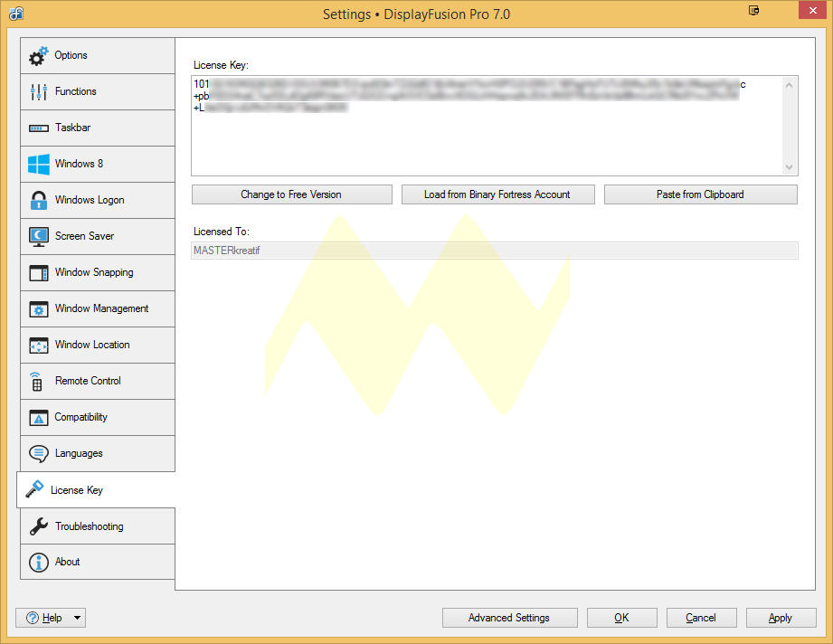Click Change to Free Version button
This screenshot has width=833, height=644.
291,194
